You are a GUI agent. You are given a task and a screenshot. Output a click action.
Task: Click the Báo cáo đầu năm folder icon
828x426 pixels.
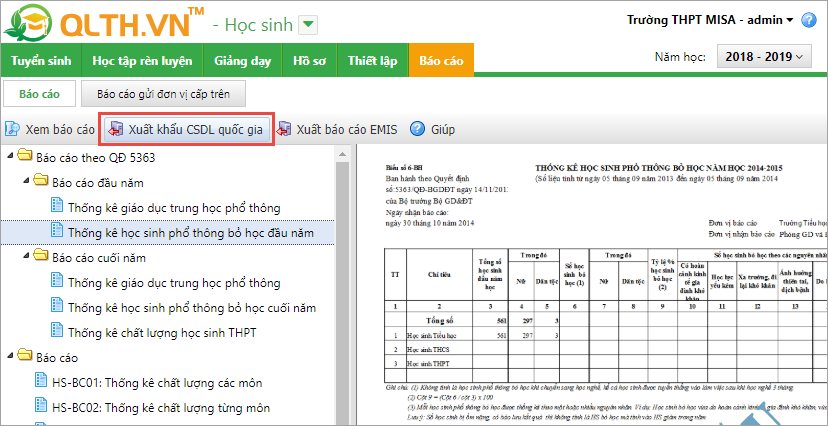41,182
